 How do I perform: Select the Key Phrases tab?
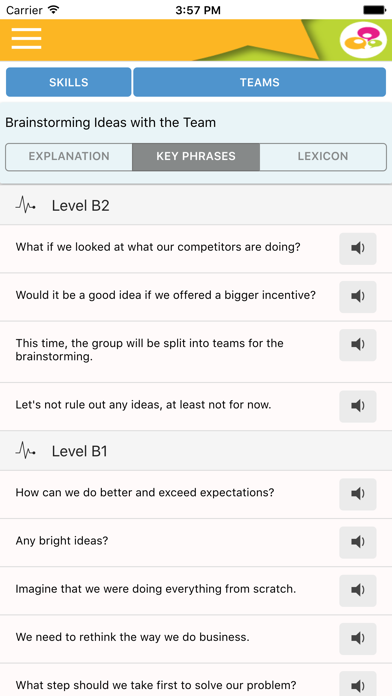point(196,157)
